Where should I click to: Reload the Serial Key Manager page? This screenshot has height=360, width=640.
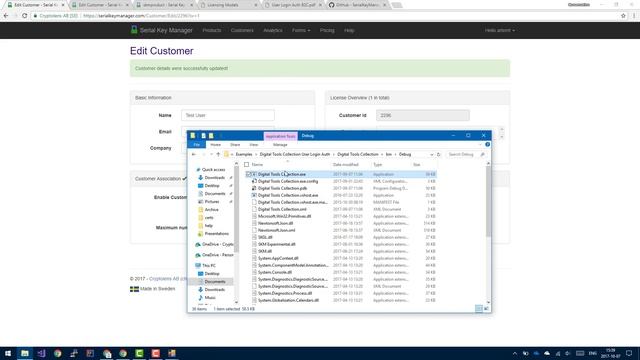tap(24, 16)
